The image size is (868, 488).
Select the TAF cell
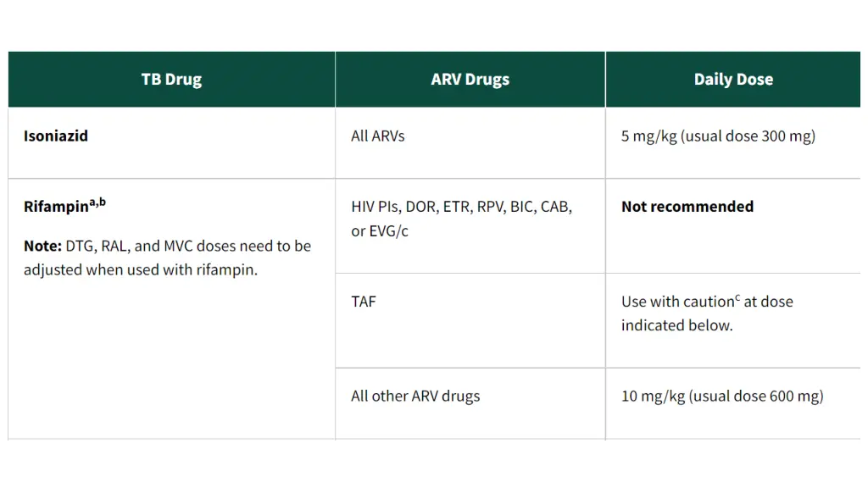point(364,301)
